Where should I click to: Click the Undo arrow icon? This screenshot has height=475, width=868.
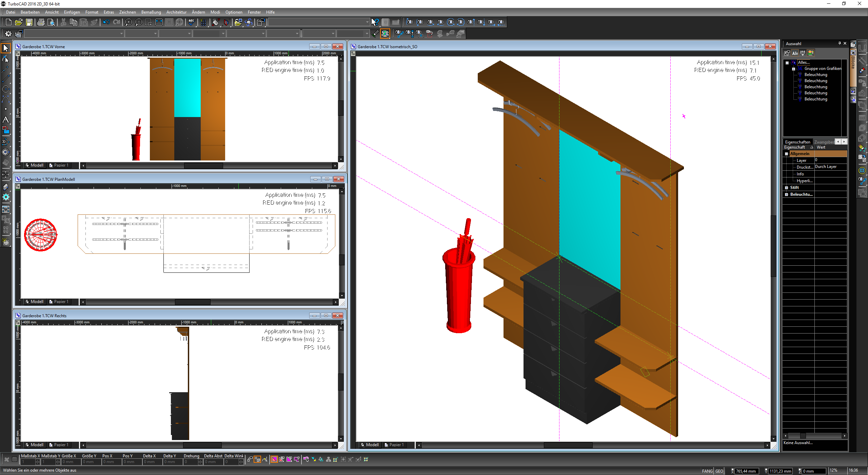click(106, 22)
